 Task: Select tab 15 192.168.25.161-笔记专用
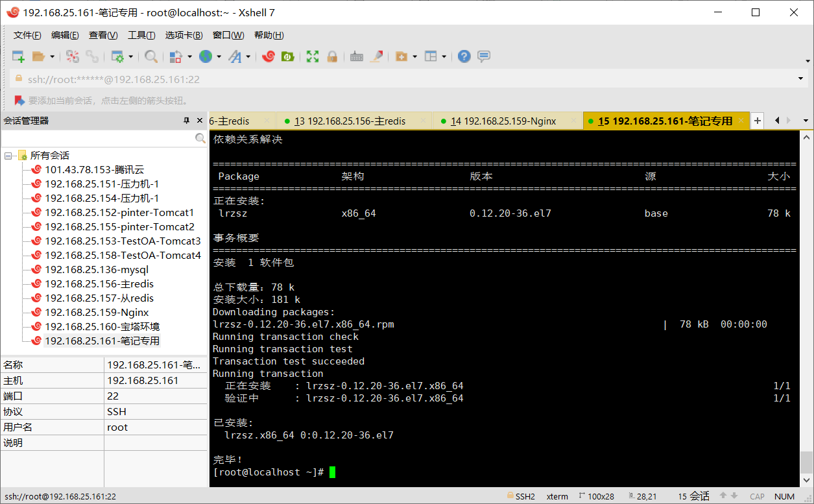(x=666, y=121)
